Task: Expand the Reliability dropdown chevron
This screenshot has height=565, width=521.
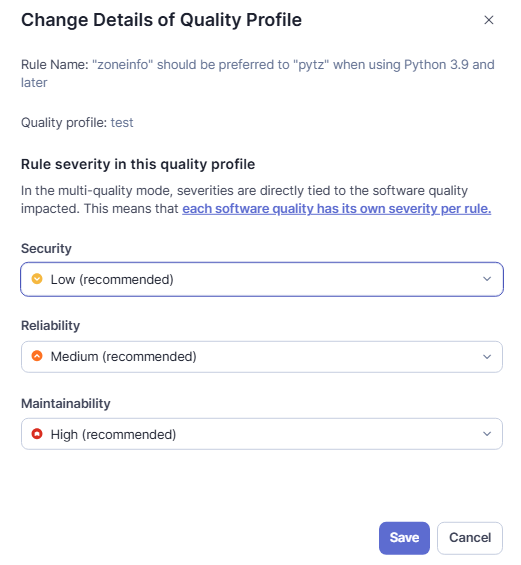Action: point(487,357)
